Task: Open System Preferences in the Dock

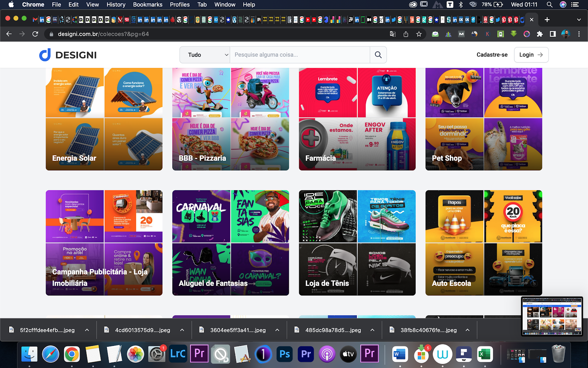Action: pos(157,354)
